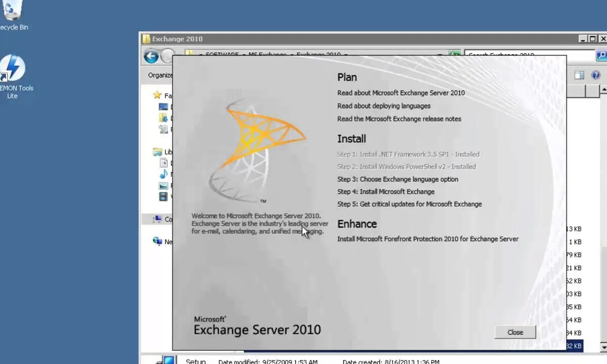Go back in Explorer with Back arrow
This screenshot has height=364, width=607.
tap(151, 56)
